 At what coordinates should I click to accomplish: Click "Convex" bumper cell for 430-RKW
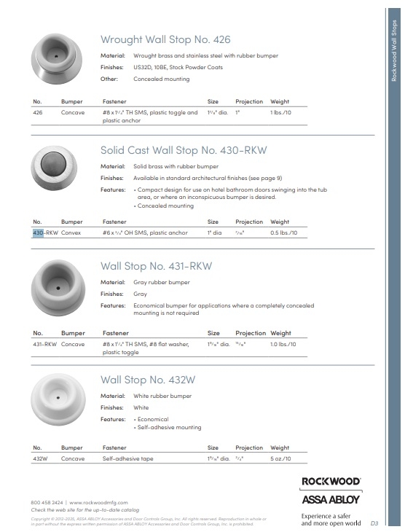pyautogui.click(x=71, y=232)
